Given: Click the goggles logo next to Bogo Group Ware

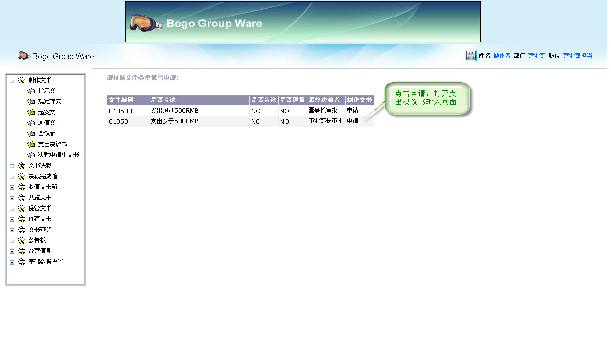Looking at the screenshot, I should pyautogui.click(x=24, y=56).
